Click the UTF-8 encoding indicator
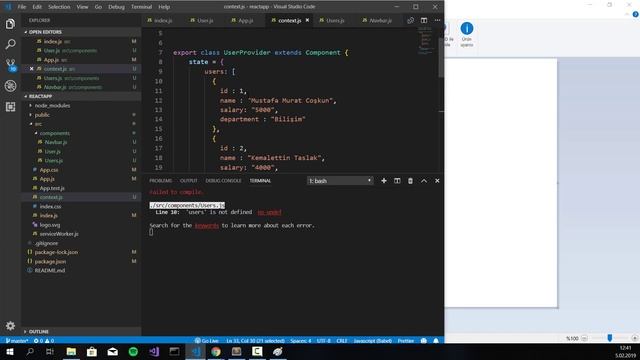 (324, 340)
